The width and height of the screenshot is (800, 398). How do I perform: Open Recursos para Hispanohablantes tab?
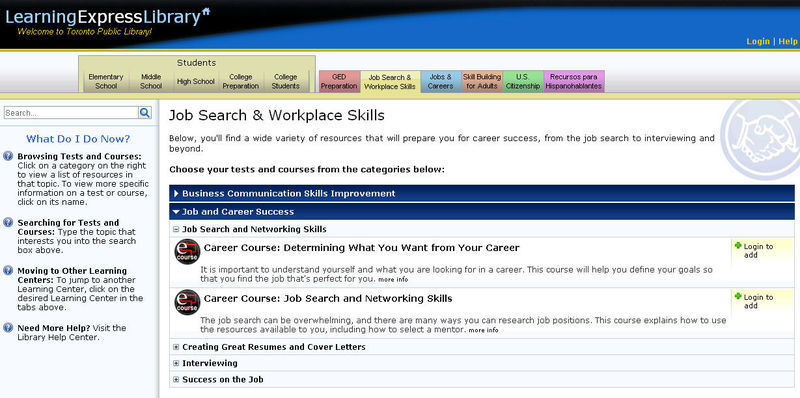[x=573, y=81]
